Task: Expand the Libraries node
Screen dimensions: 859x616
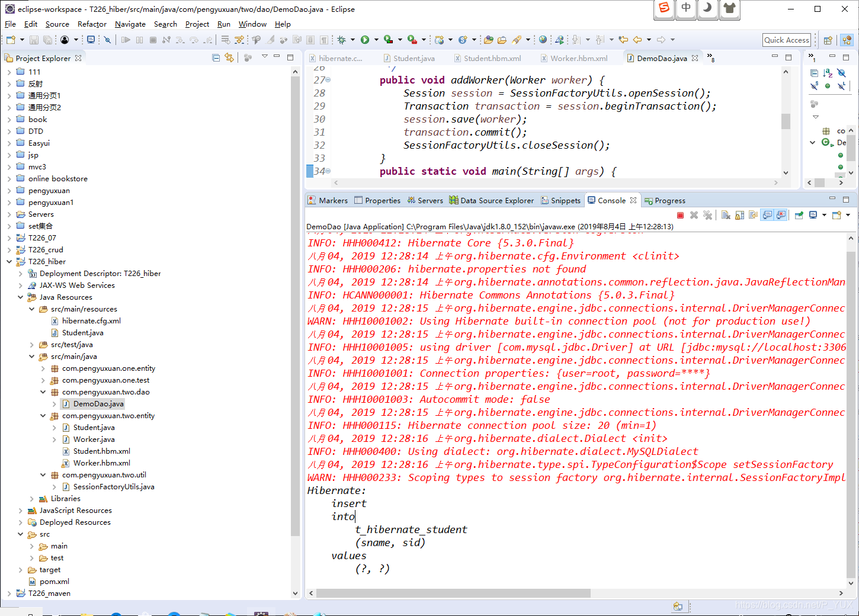Action: [x=31, y=498]
